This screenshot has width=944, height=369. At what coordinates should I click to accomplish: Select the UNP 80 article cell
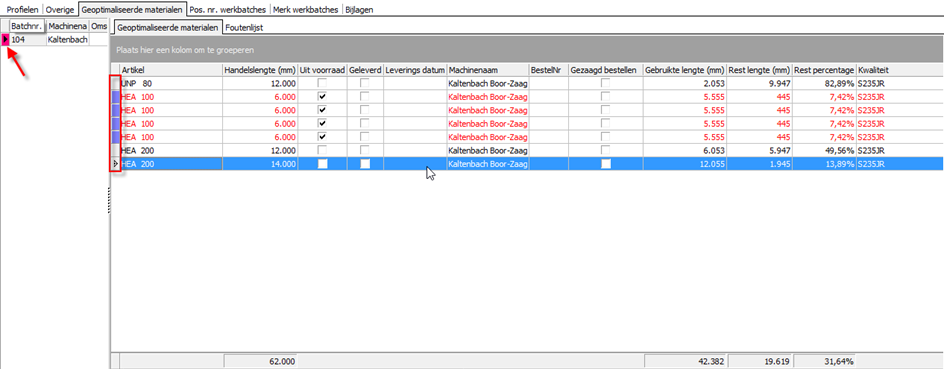tap(171, 83)
